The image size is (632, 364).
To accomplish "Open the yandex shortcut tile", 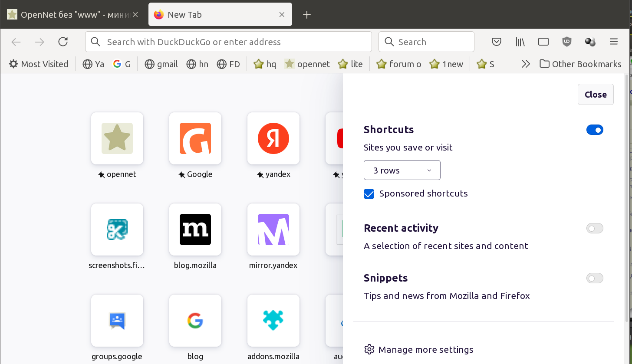I will (x=273, y=138).
